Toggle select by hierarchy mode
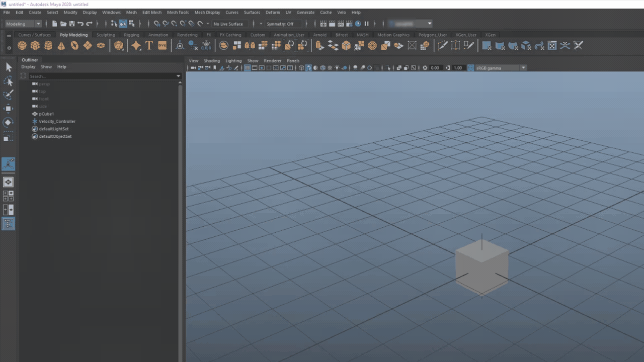 coord(114,24)
